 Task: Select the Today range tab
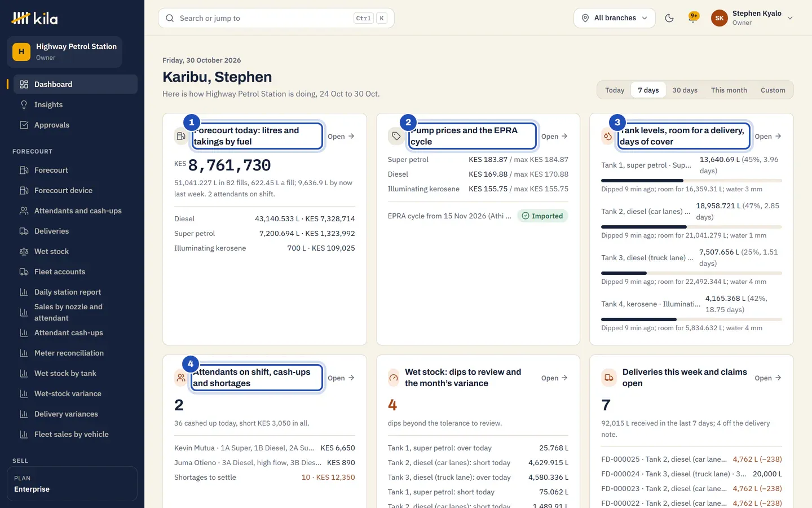(615, 90)
